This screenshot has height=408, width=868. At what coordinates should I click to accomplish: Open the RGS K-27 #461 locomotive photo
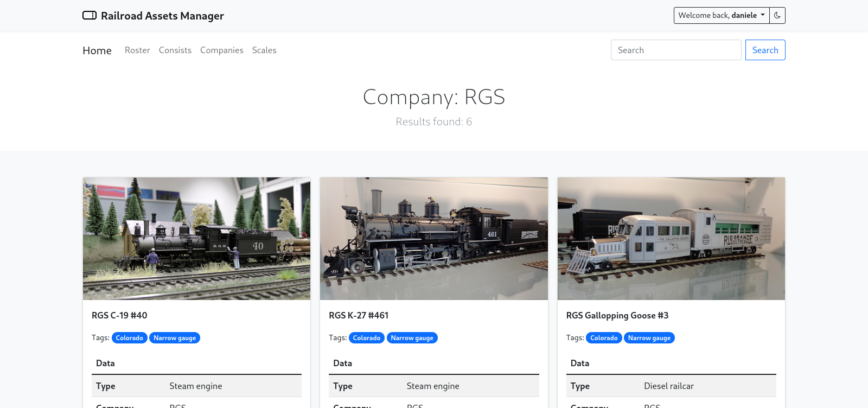pos(434,239)
